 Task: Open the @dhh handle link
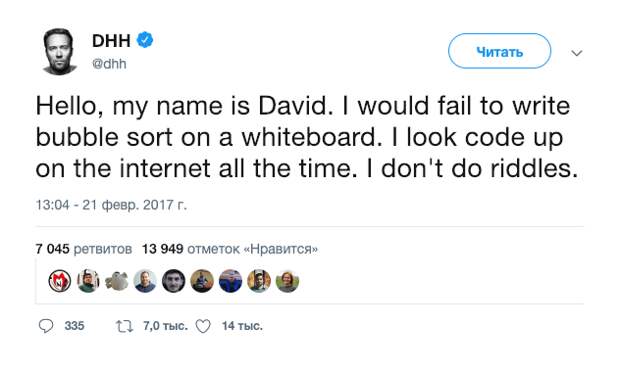(x=109, y=64)
